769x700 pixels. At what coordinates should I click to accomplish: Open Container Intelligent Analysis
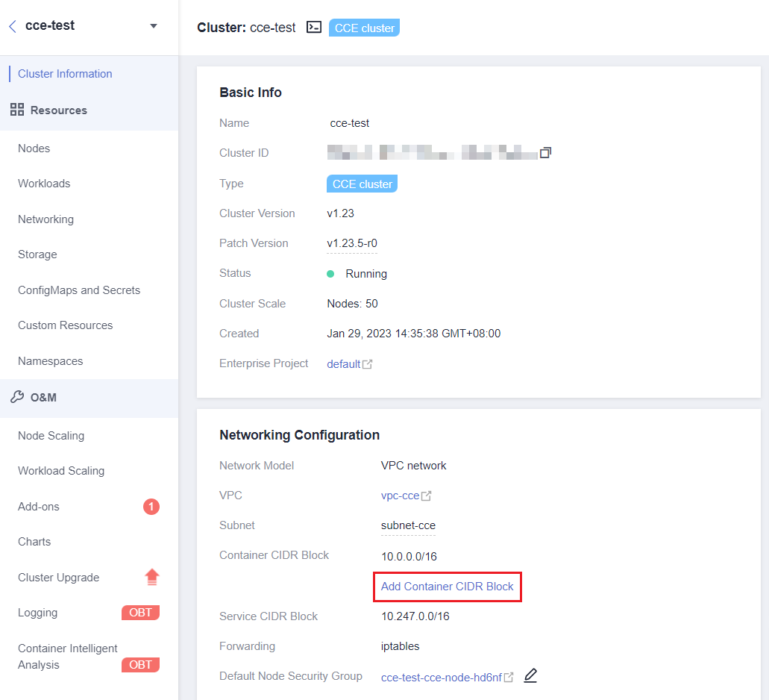67,656
